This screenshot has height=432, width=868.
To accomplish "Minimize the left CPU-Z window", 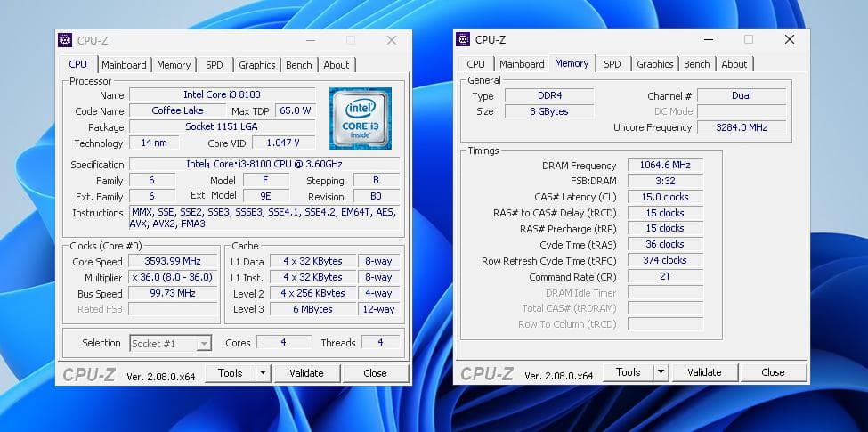I will coord(311,40).
